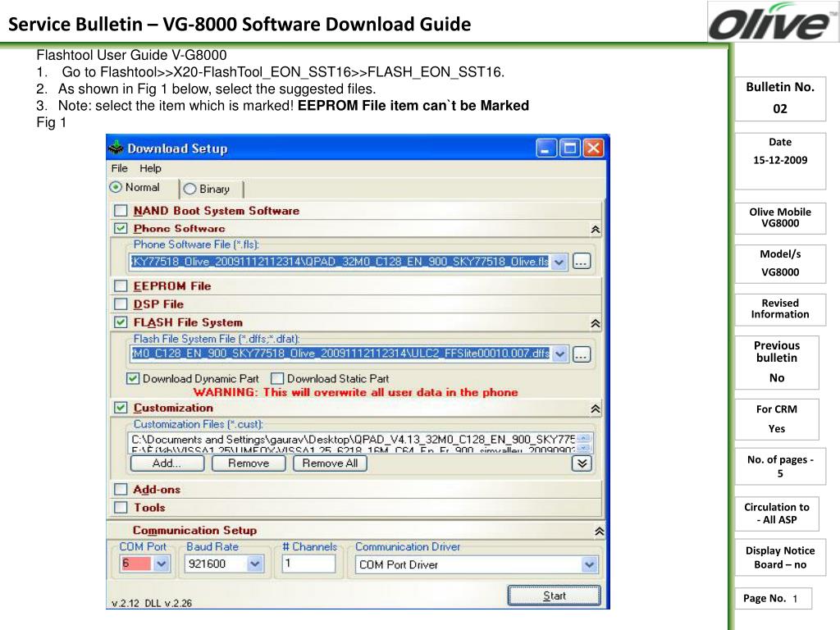Open the File menu
Image resolution: width=840 pixels, height=630 pixels.
119,168
